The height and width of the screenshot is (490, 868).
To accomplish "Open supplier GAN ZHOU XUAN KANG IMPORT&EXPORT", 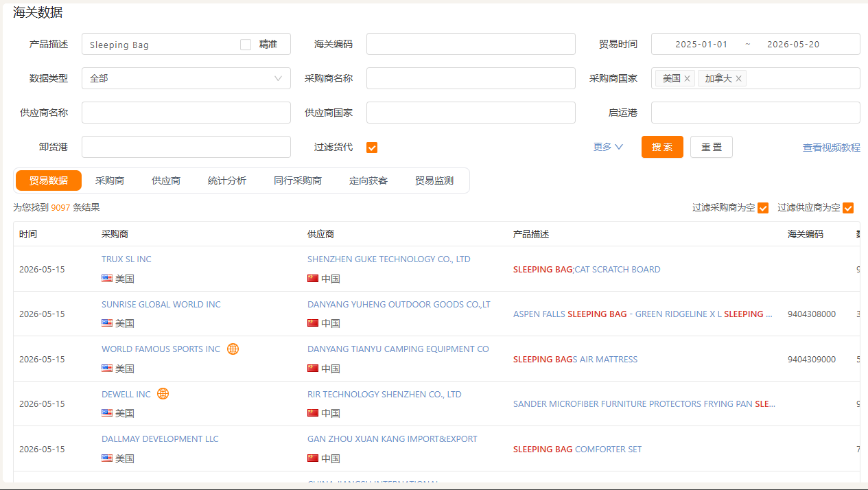I will [392, 439].
